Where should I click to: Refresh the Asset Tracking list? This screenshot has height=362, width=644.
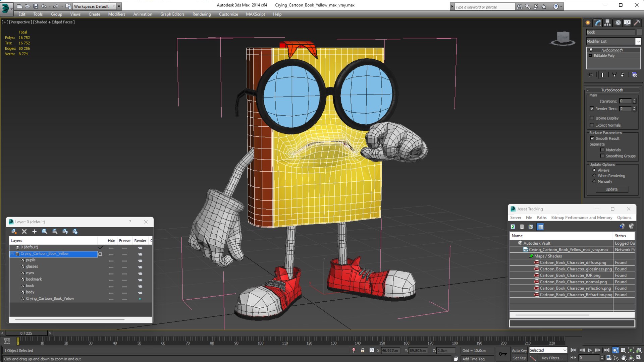[513, 227]
